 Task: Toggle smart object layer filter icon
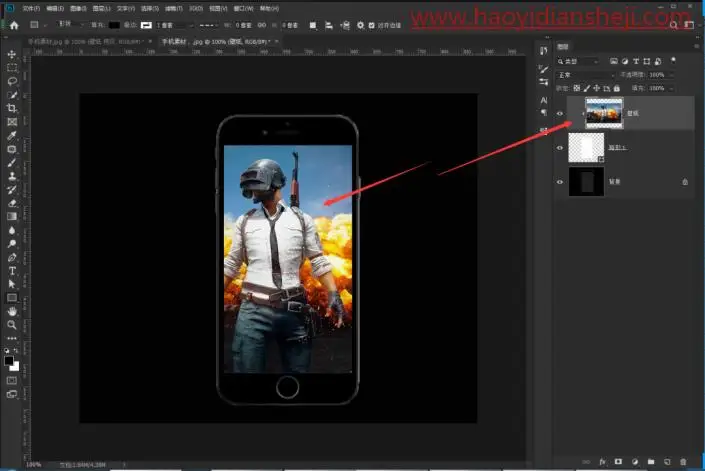coord(658,61)
